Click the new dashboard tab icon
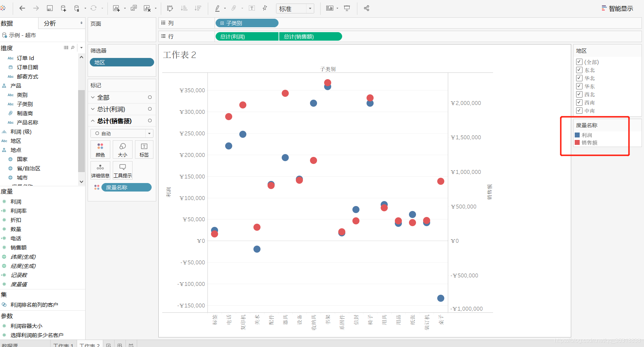The image size is (644, 347). pos(120,345)
